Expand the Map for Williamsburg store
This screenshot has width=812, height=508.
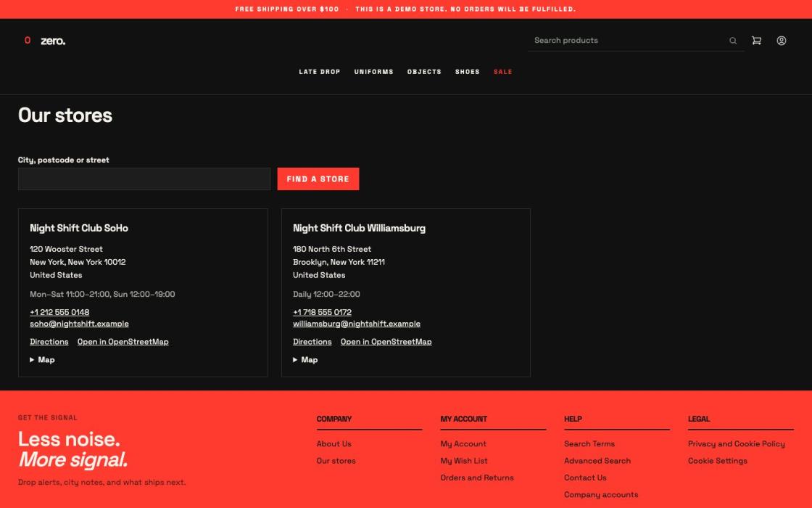pos(305,360)
